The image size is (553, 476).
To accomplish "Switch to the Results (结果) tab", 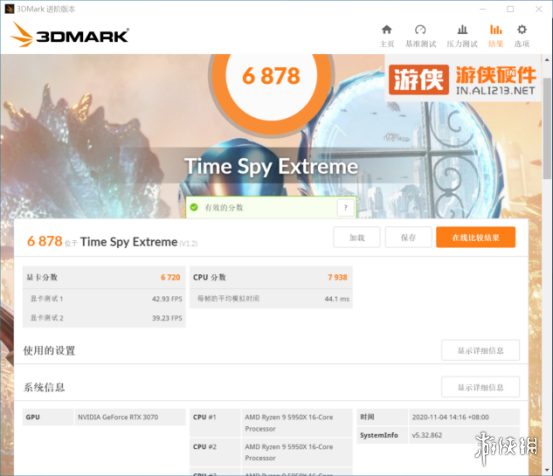I will click(496, 36).
